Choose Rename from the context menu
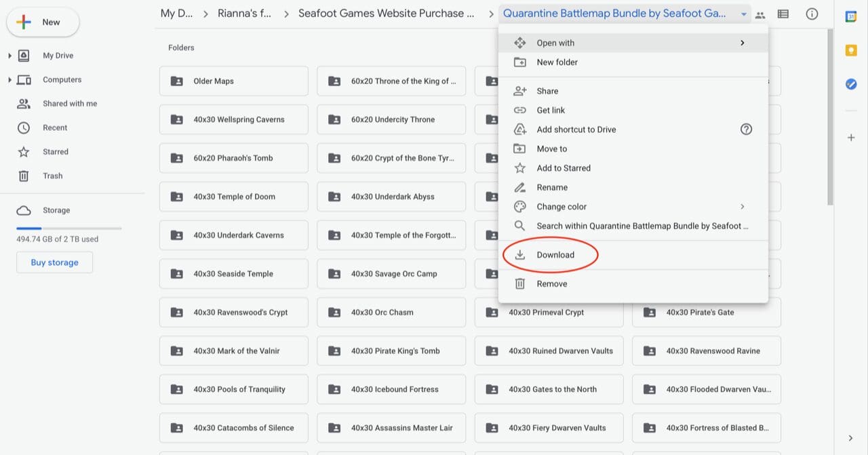Image resolution: width=868 pixels, height=455 pixels. point(552,187)
